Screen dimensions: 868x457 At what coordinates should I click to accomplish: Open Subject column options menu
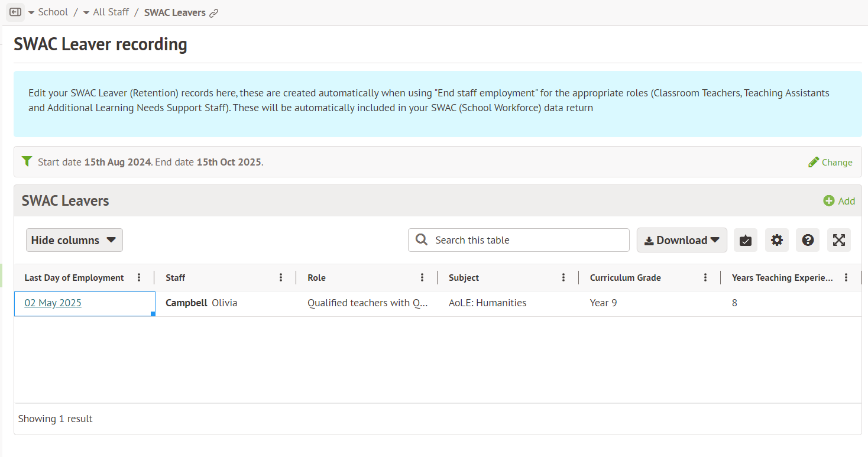(x=563, y=278)
